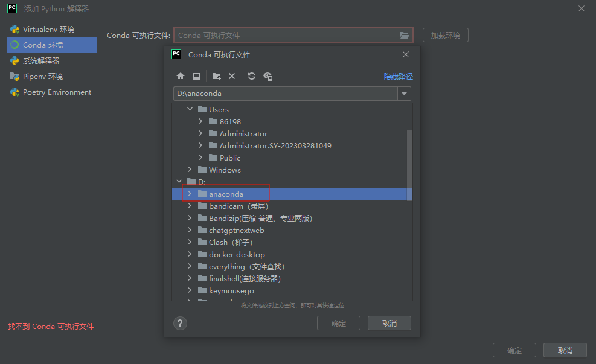
Task: Click the D:\anaconda path input field
Action: click(x=286, y=94)
